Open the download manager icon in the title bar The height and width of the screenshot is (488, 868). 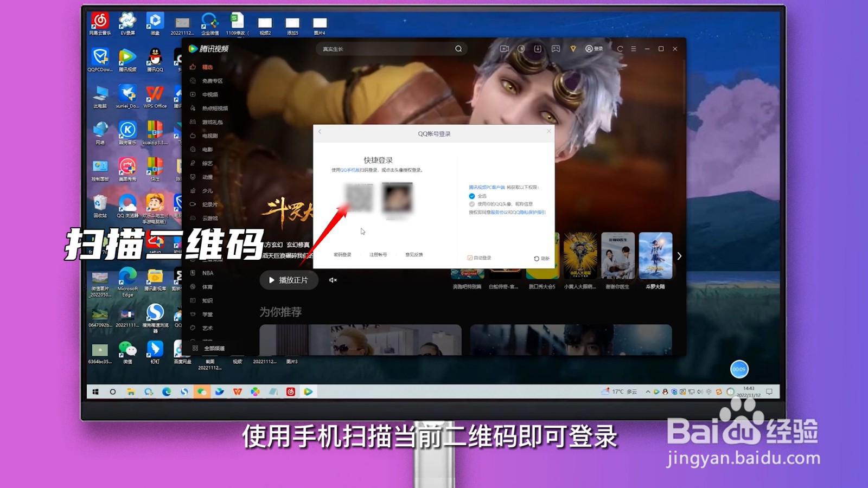tap(538, 49)
